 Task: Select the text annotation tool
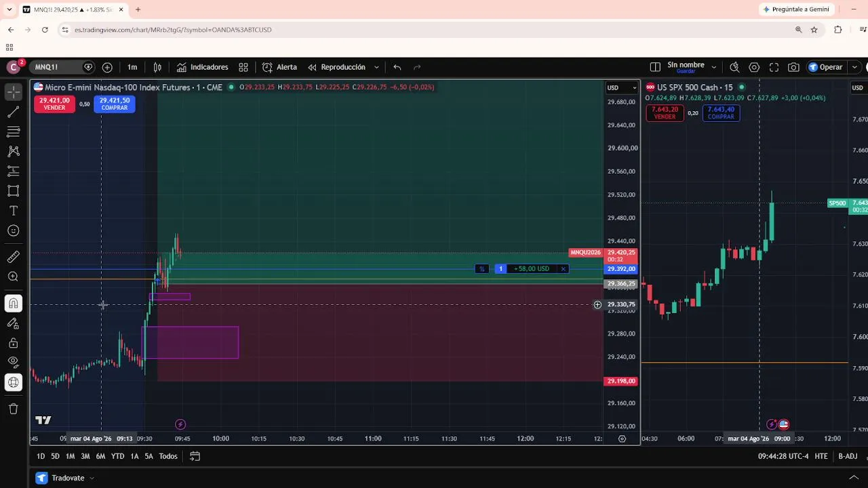coord(14,211)
